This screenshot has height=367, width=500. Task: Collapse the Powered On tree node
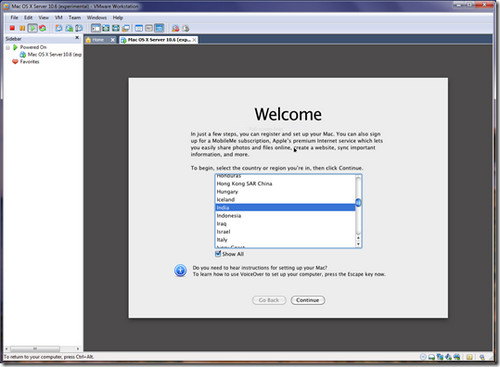pos(8,48)
